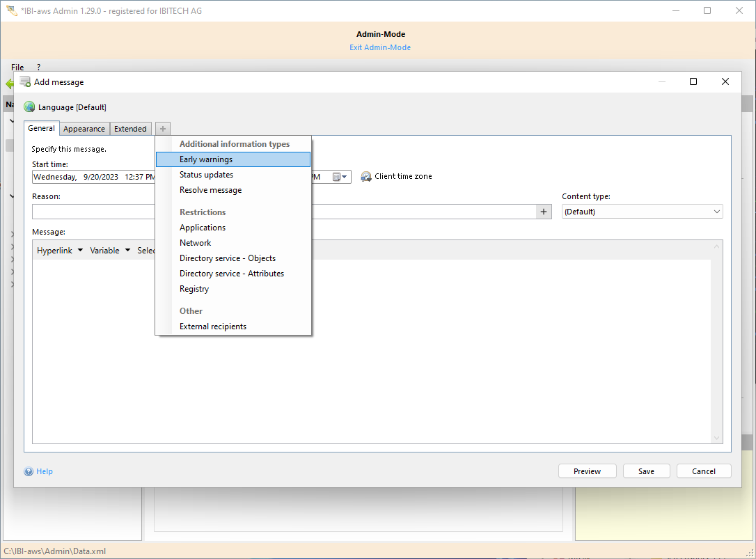The image size is (756, 559).
Task: Expand the Variable dropdown arrow
Action: pyautogui.click(x=127, y=250)
